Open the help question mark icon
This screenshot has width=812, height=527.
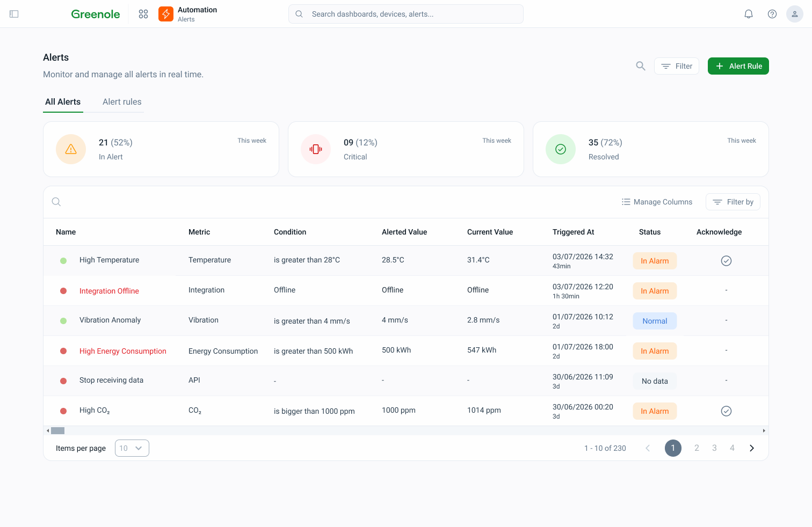pos(772,14)
